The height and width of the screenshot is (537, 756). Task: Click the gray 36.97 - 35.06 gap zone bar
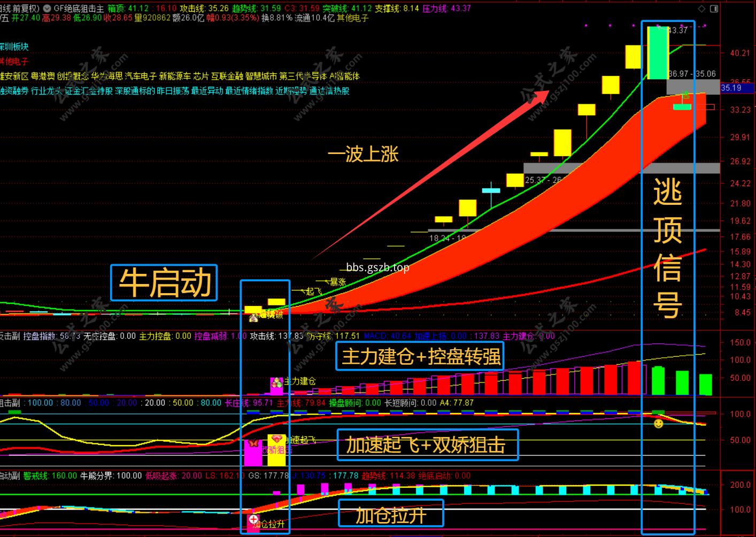pyautogui.click(x=693, y=87)
